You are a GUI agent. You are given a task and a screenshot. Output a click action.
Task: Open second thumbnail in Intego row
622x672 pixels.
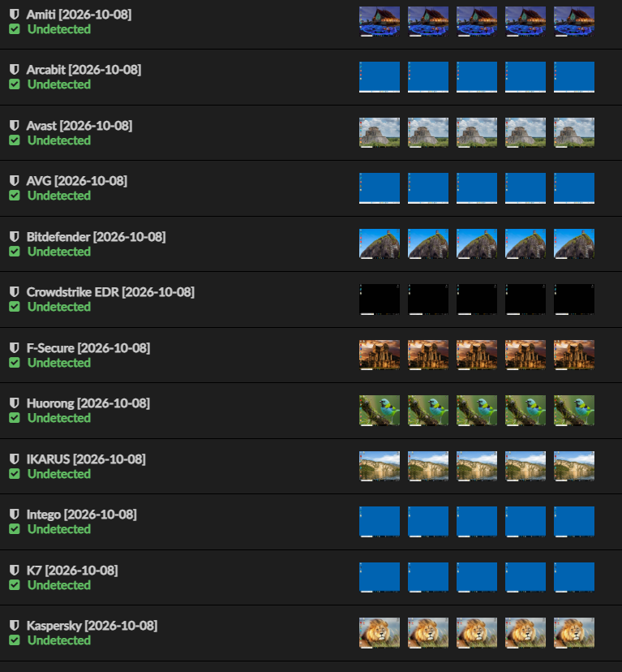(x=428, y=522)
